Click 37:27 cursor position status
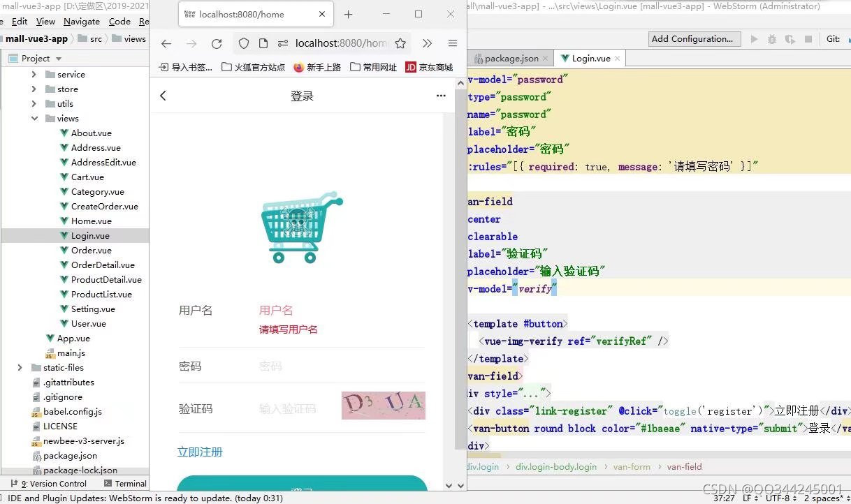The width and height of the screenshot is (851, 504). [724, 498]
